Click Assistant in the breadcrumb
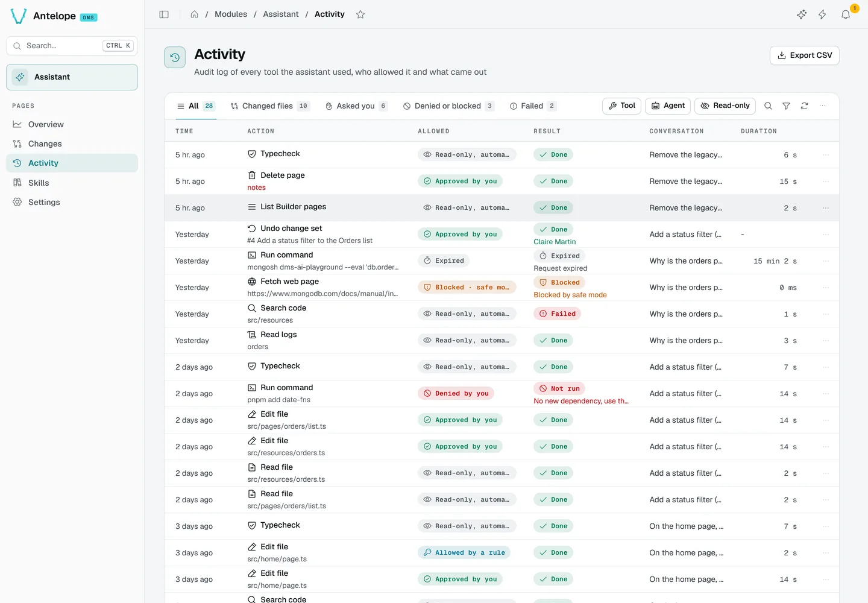The width and height of the screenshot is (868, 603). [x=281, y=14]
